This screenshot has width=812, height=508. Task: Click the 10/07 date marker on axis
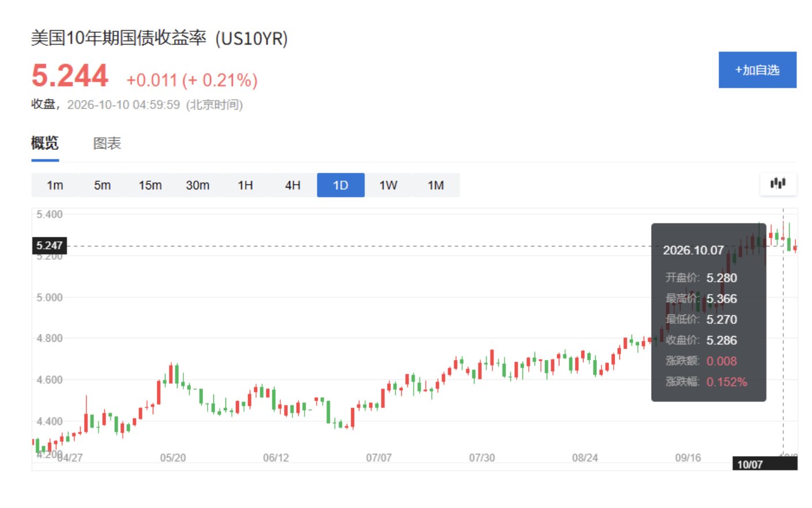[x=750, y=464]
